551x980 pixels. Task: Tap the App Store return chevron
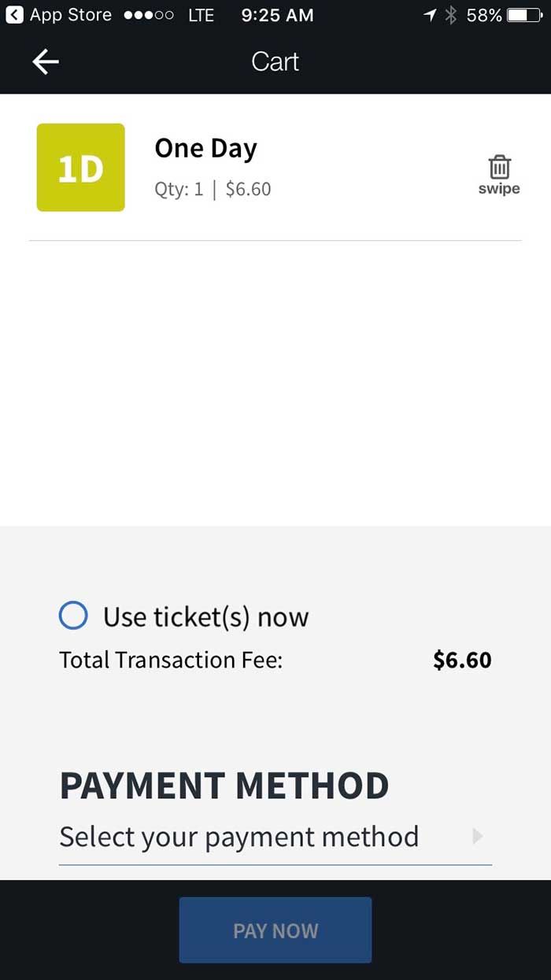click(14, 15)
